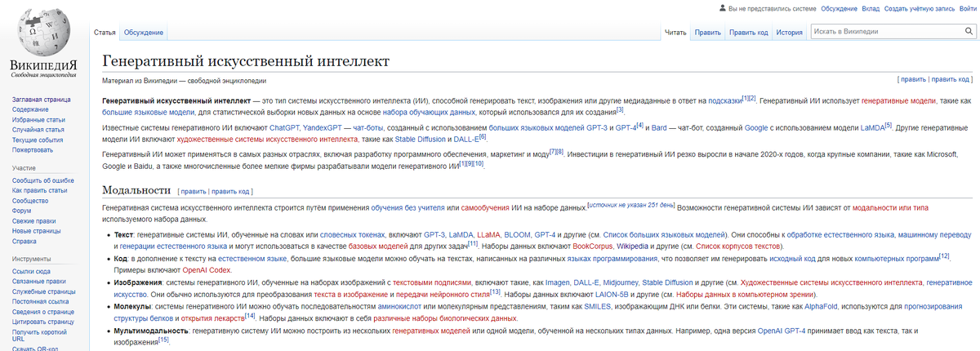The image size is (980, 351).
Task: Open 'Свежие правки' in the sidebar
Action: click(34, 220)
